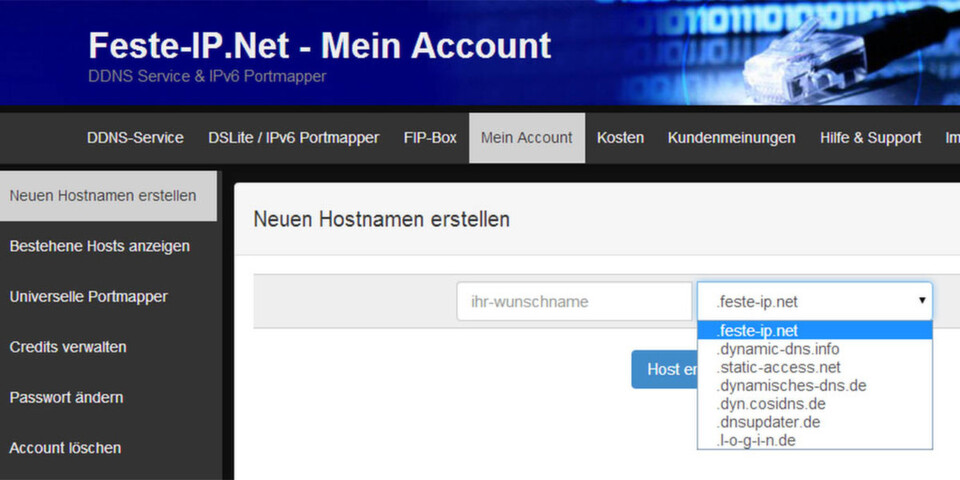Select .dynamisches-dns.de from dropdown

click(815, 386)
